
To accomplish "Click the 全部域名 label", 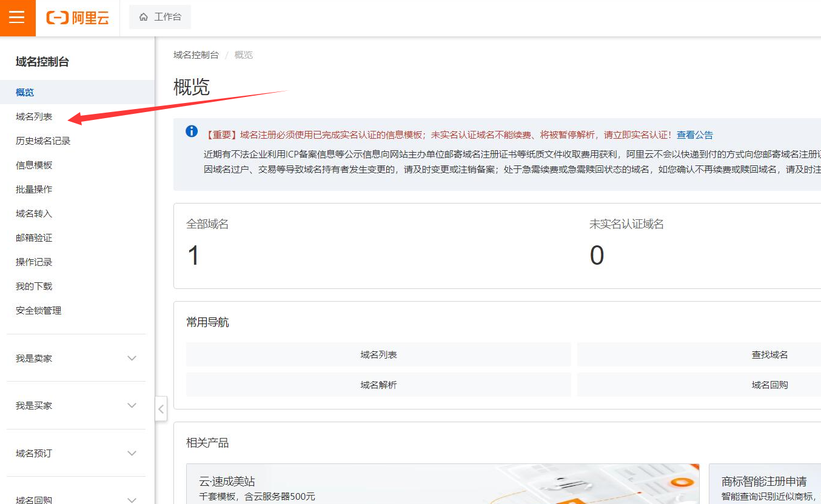I will (207, 224).
